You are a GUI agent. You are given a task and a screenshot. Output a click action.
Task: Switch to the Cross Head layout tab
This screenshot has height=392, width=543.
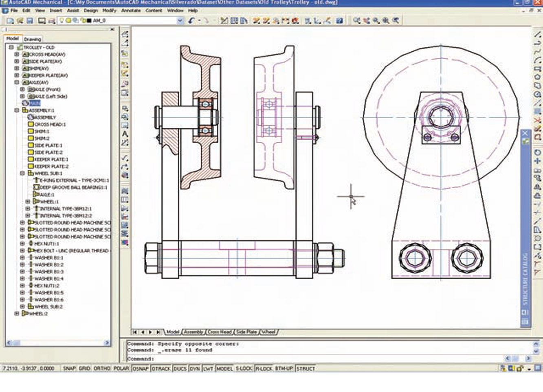click(219, 332)
